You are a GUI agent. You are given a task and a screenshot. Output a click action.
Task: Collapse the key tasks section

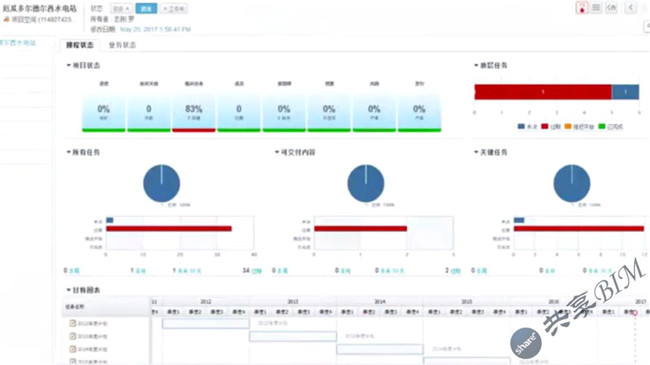click(476, 152)
